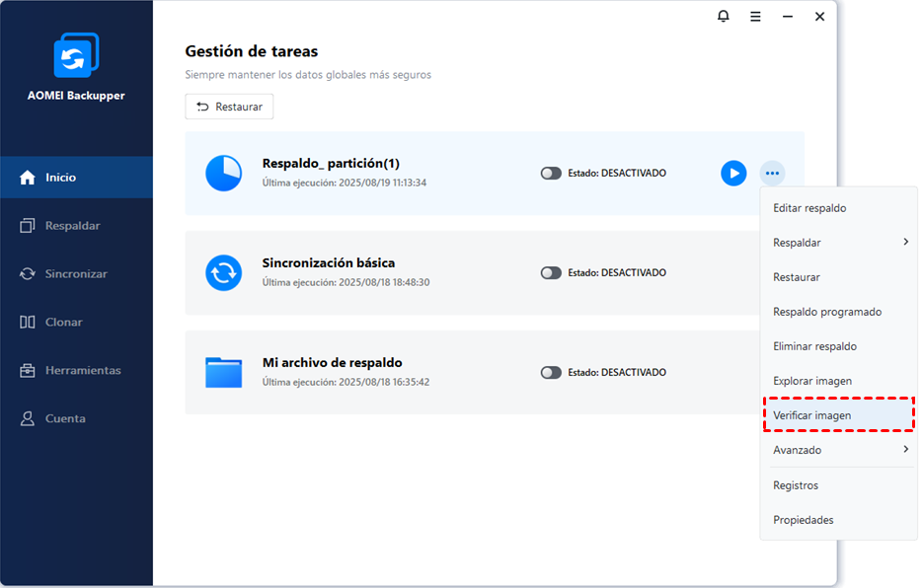This screenshot has height=588, width=923.
Task: Click the AOMEI Backupper logo
Action: click(76, 56)
